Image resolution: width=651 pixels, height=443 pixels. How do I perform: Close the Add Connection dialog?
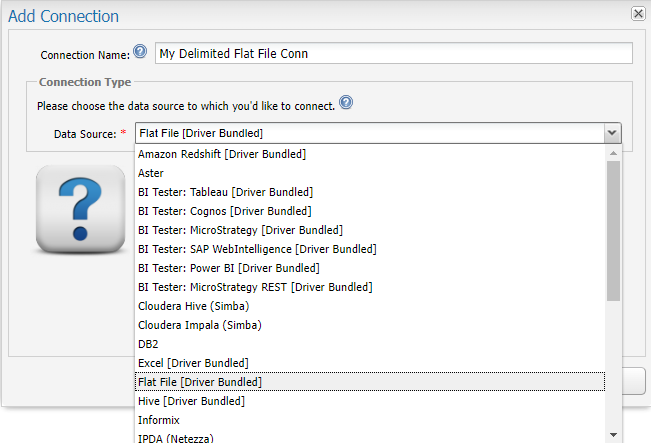638,14
